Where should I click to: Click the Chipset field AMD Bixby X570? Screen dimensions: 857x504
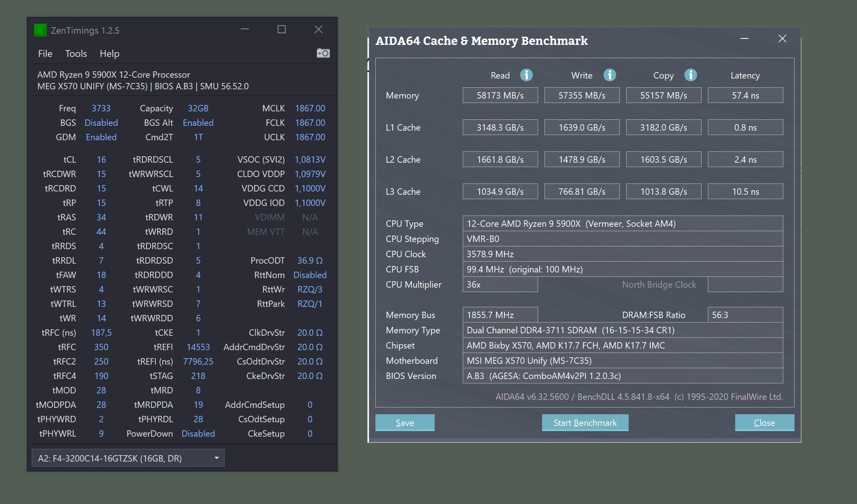point(623,345)
